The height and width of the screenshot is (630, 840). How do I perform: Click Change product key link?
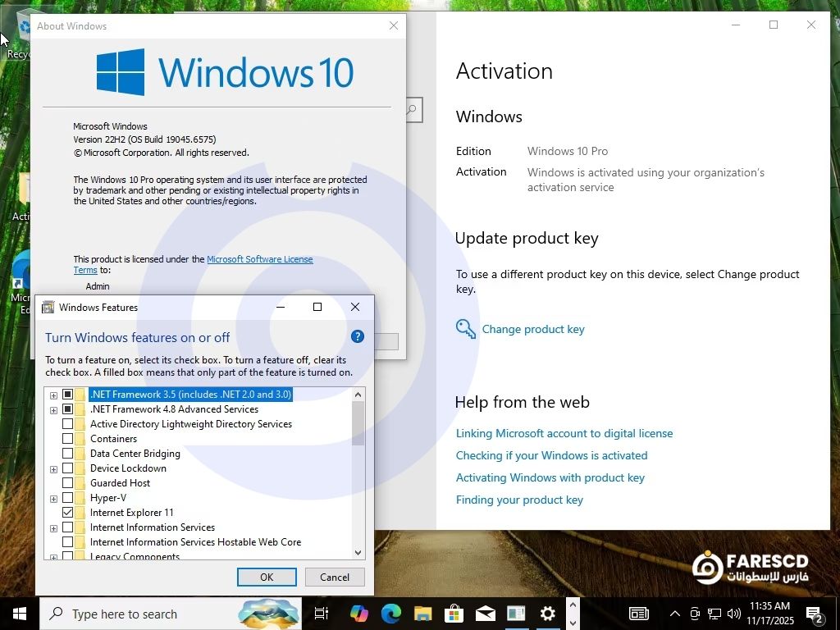coord(532,329)
